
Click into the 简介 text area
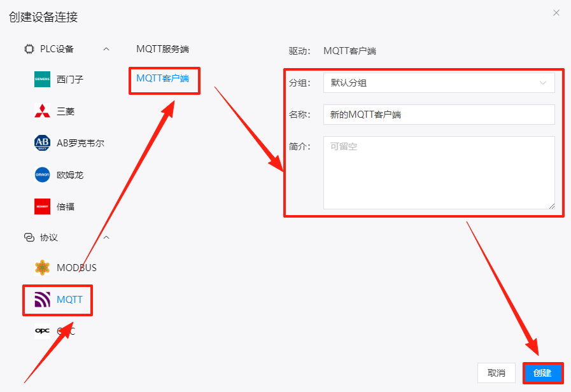click(439, 172)
